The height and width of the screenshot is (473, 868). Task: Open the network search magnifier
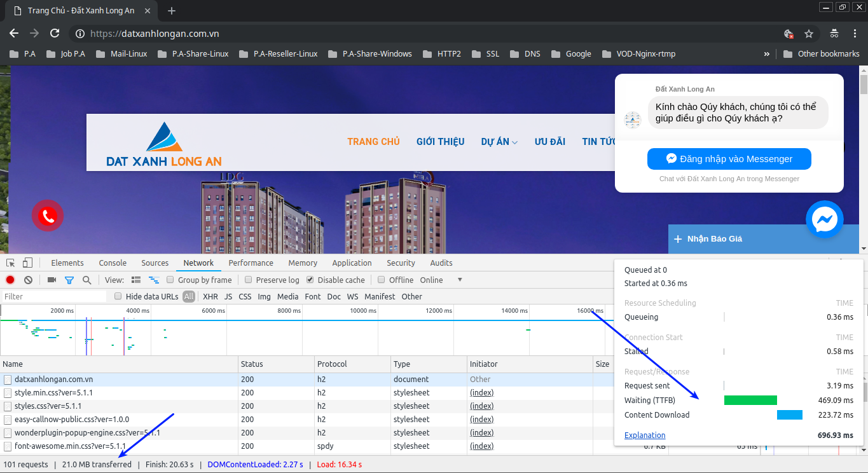tap(86, 280)
